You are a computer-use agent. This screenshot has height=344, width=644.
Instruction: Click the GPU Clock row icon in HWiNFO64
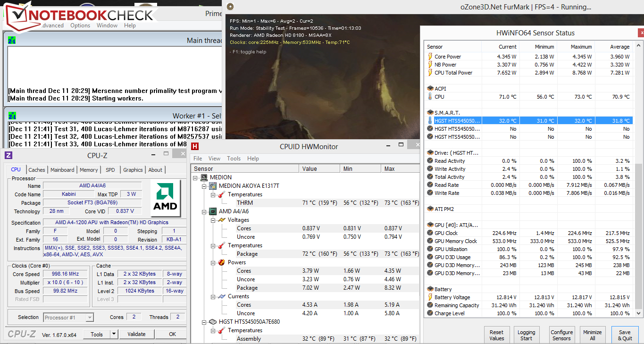[430, 233]
